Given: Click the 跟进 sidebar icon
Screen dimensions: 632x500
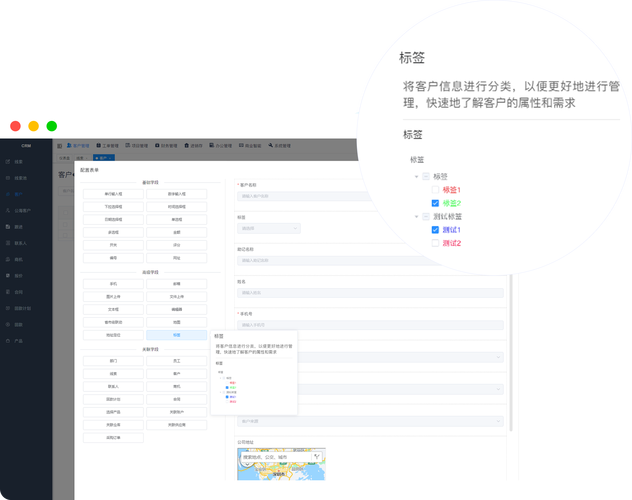Looking at the screenshot, I should coord(8,227).
